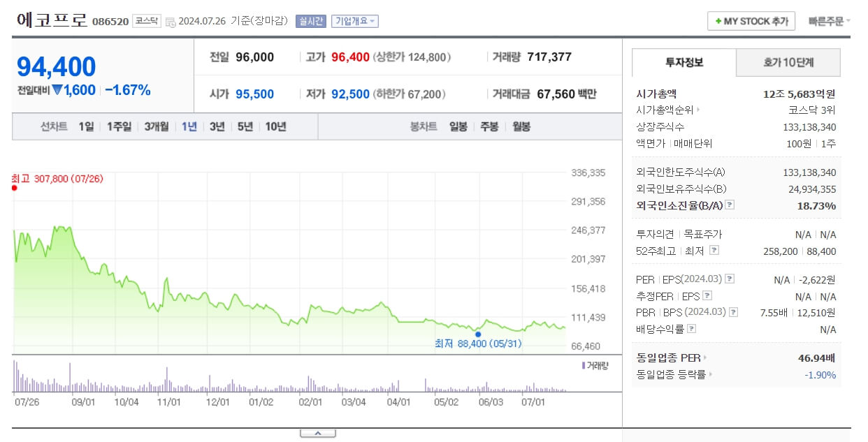
Task: Open the 기업개요 dropdown
Action: (x=355, y=21)
